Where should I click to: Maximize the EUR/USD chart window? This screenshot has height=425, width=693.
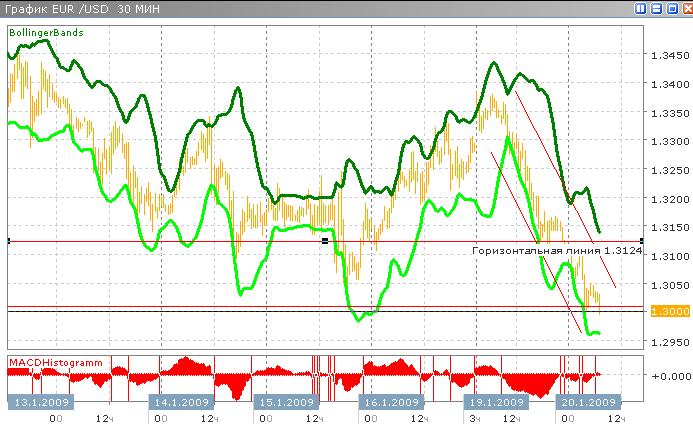click(671, 9)
